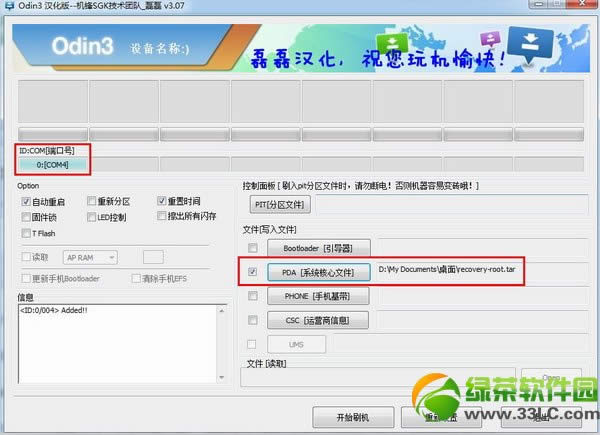Click the down arrow of the 信息 log scrollbar
The height and width of the screenshot is (435, 600).
[x=222, y=378]
